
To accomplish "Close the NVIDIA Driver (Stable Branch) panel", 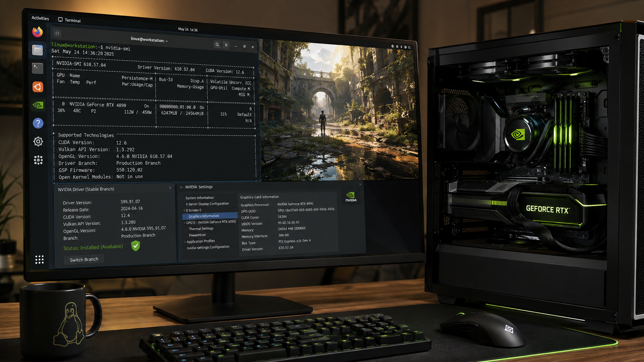I will [x=170, y=188].
